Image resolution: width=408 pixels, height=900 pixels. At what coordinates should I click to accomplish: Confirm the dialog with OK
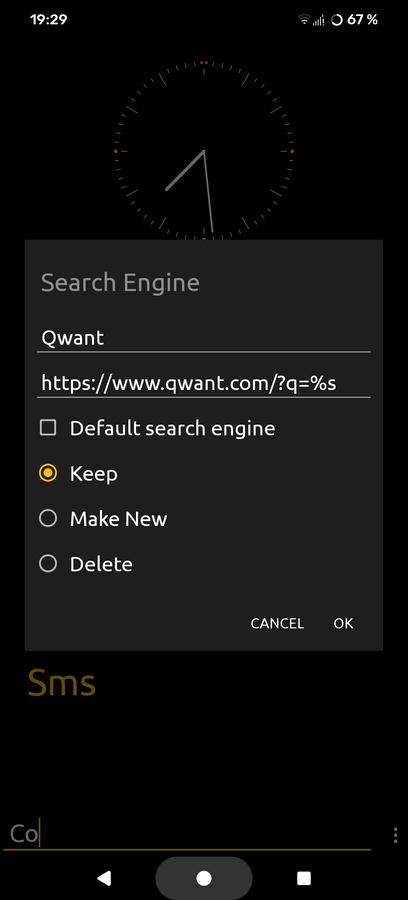[343, 623]
